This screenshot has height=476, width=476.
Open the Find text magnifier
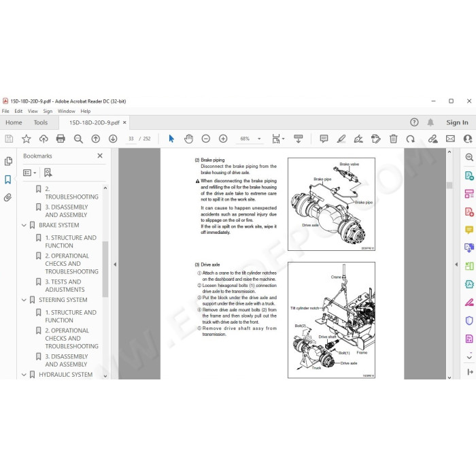[x=78, y=139]
